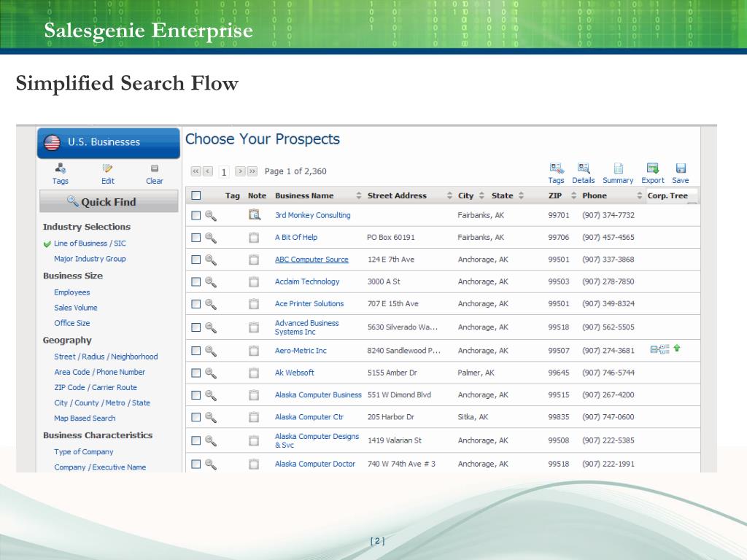Go to first page arrow
The width and height of the screenshot is (747, 560).
(x=196, y=171)
